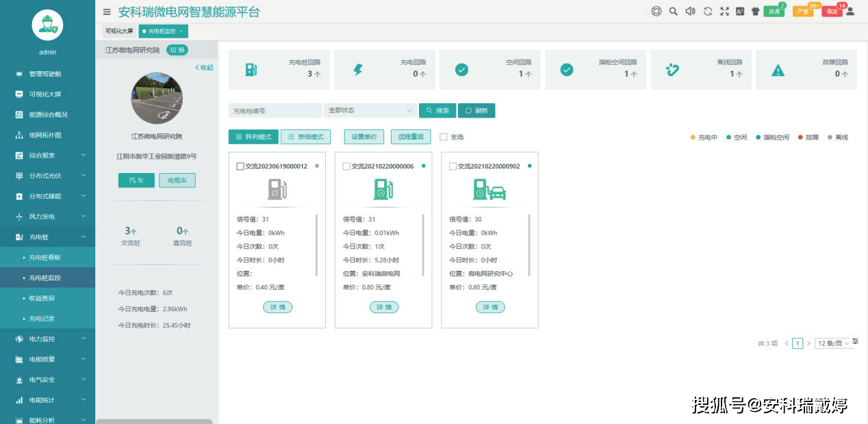Tick the 全选 select-all checkbox
Viewport: 868px width, 424px height.
click(444, 137)
